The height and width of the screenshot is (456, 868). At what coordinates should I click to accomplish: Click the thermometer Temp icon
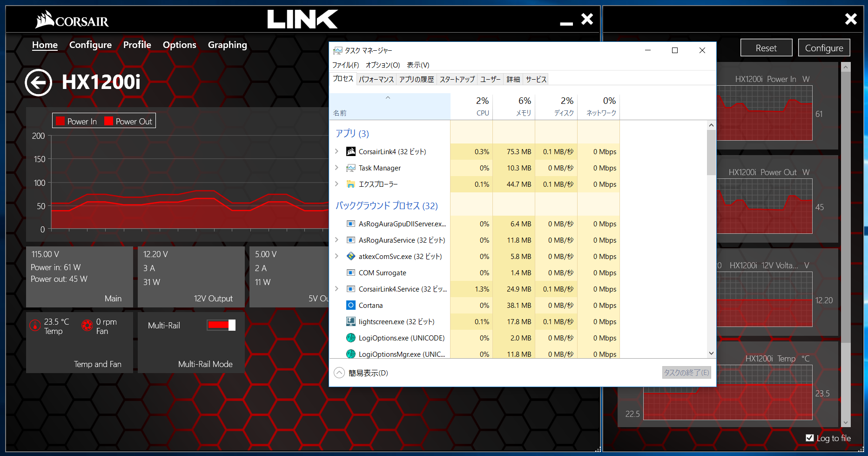(35, 325)
